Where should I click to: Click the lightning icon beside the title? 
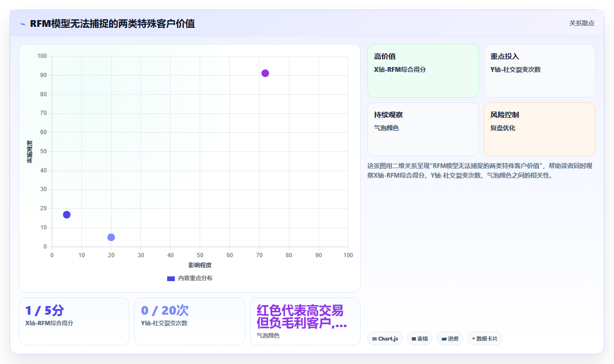click(23, 23)
